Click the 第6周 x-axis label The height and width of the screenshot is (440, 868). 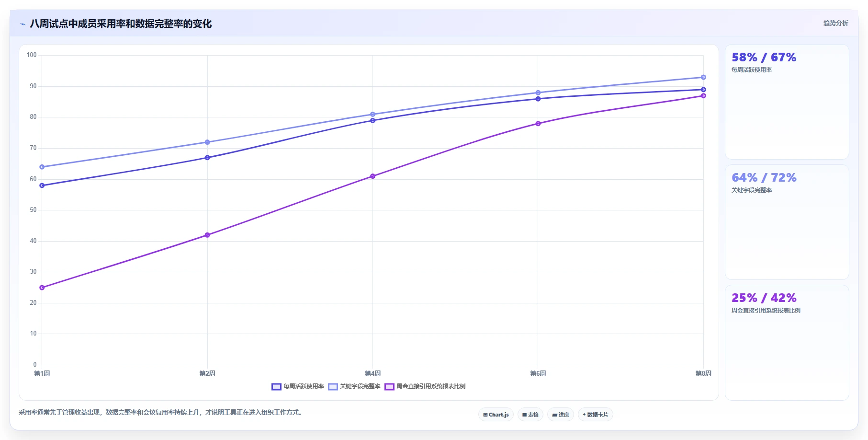click(538, 373)
